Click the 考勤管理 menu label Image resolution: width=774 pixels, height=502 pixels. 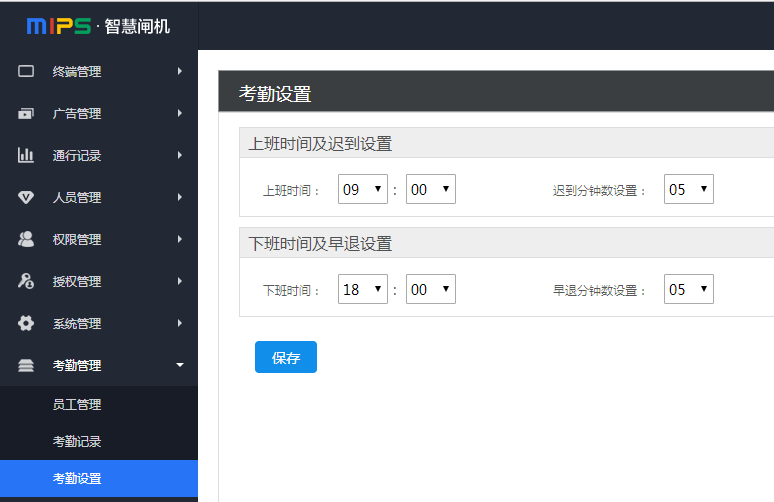point(77,365)
